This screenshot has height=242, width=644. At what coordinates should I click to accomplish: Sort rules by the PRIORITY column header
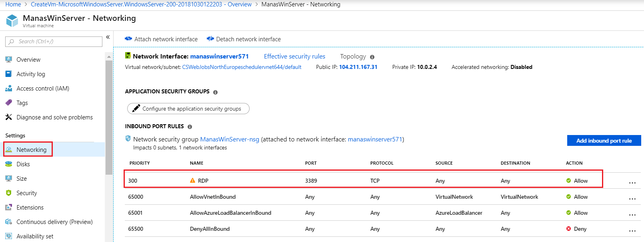pos(140,163)
